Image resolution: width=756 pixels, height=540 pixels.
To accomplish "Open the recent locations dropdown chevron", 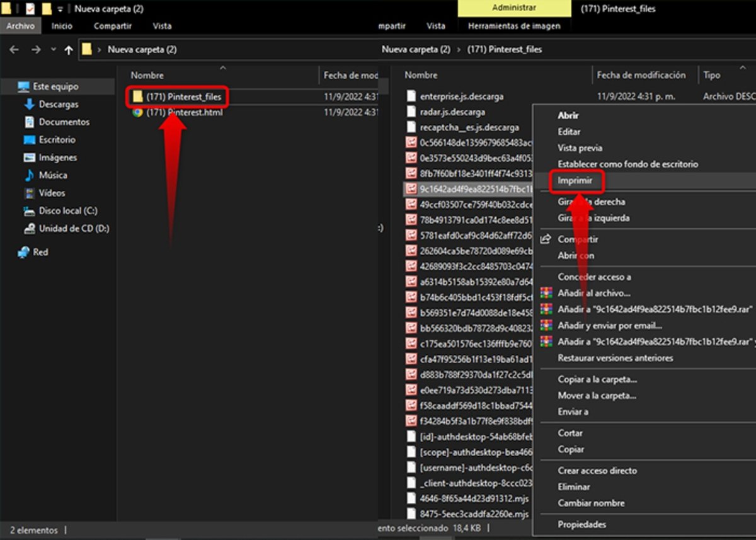I will [x=53, y=50].
